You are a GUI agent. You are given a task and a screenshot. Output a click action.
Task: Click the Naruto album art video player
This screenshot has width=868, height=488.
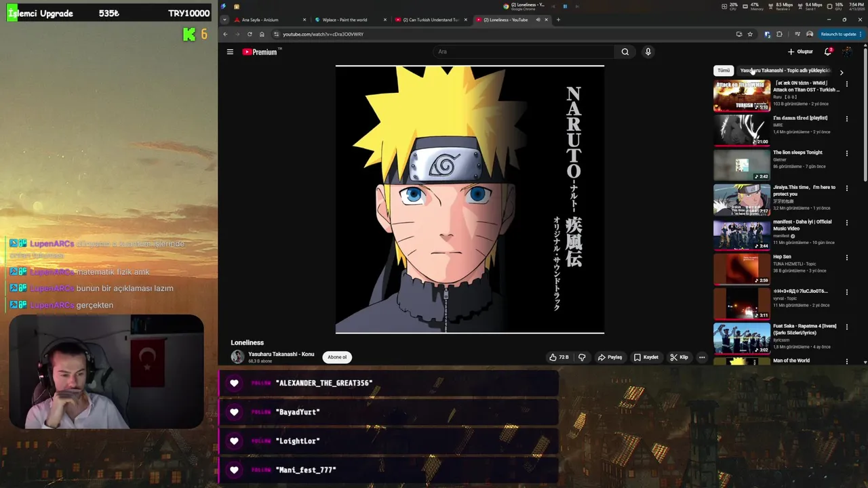click(470, 199)
